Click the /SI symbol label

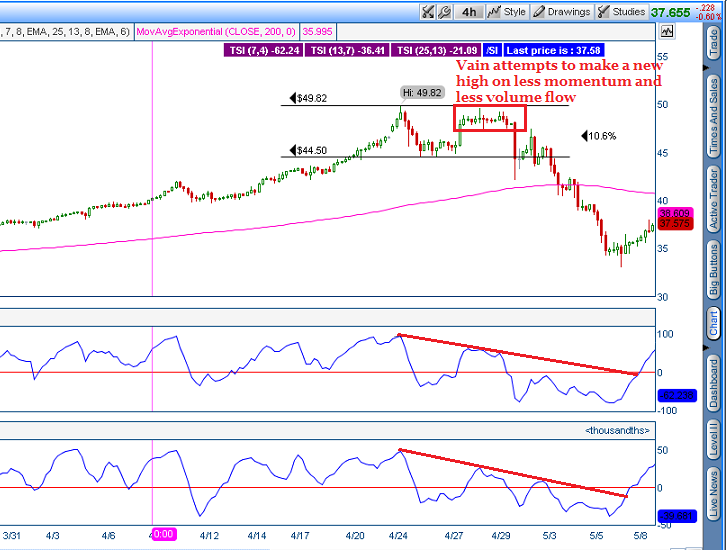(x=492, y=50)
